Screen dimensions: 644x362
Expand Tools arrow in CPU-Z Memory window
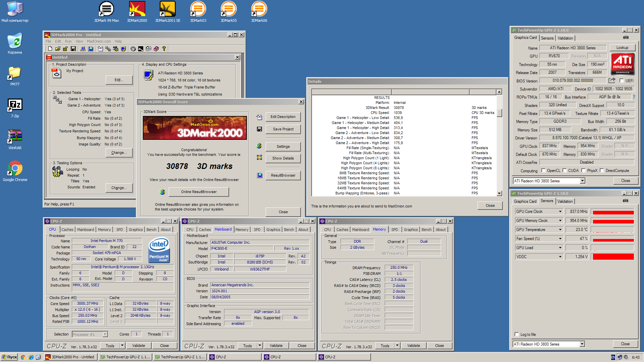397,346
